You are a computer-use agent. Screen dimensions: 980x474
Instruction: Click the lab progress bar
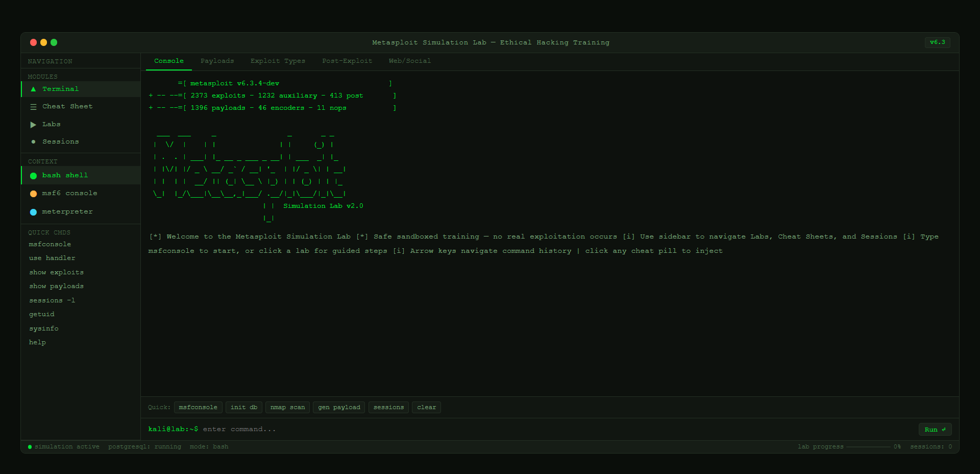pos(868,447)
